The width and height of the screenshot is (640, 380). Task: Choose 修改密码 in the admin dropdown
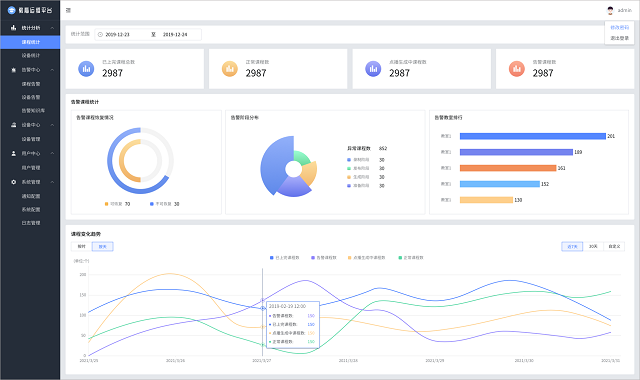[620, 28]
